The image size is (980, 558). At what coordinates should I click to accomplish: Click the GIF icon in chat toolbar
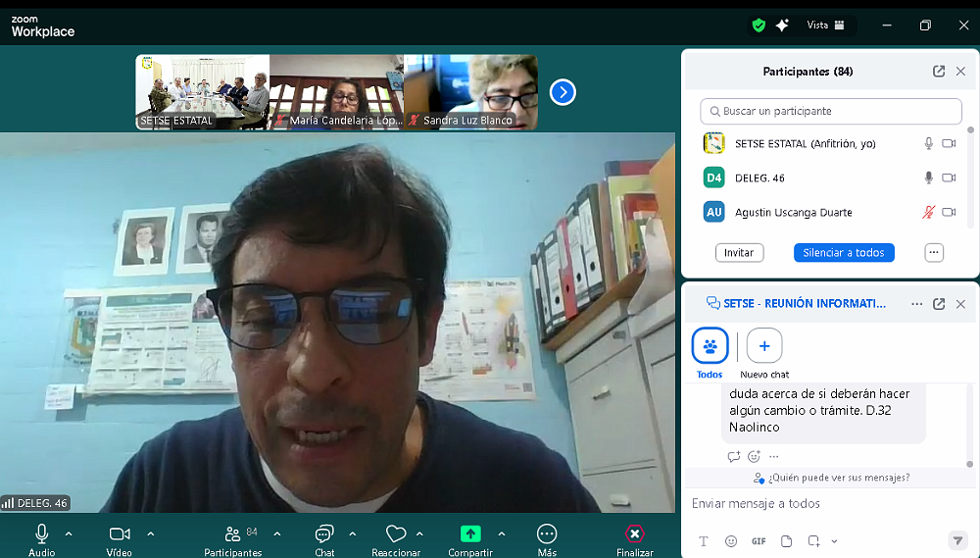(x=759, y=541)
